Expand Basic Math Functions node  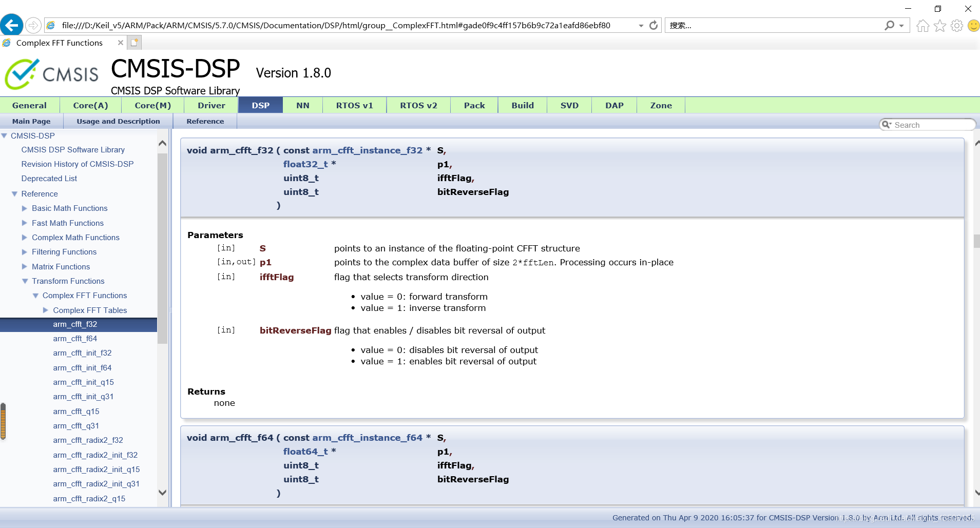pyautogui.click(x=25, y=208)
